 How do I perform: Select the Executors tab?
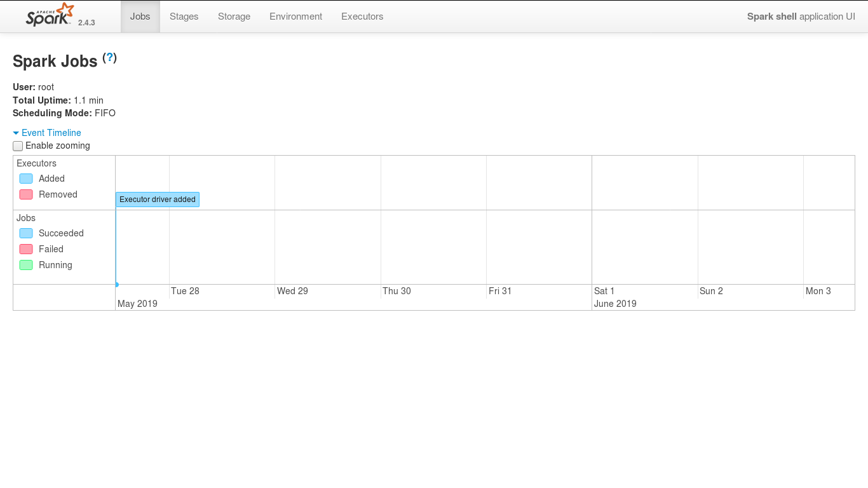pos(362,17)
